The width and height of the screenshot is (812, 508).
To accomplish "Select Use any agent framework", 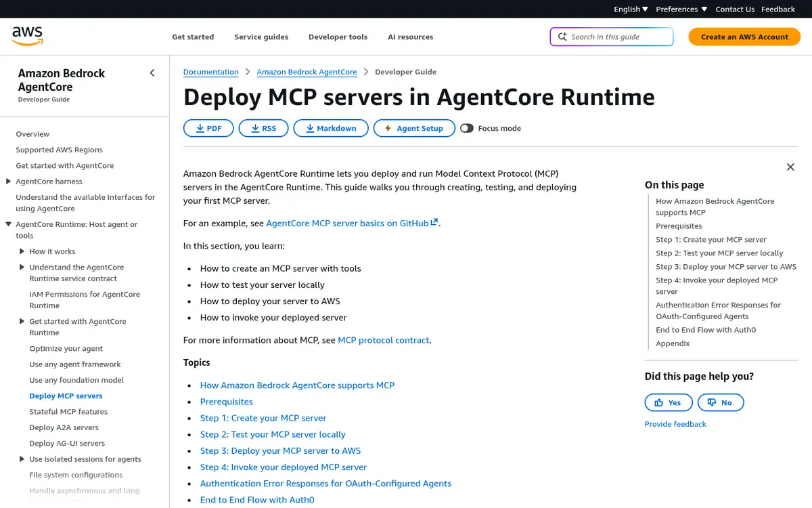I will (75, 364).
